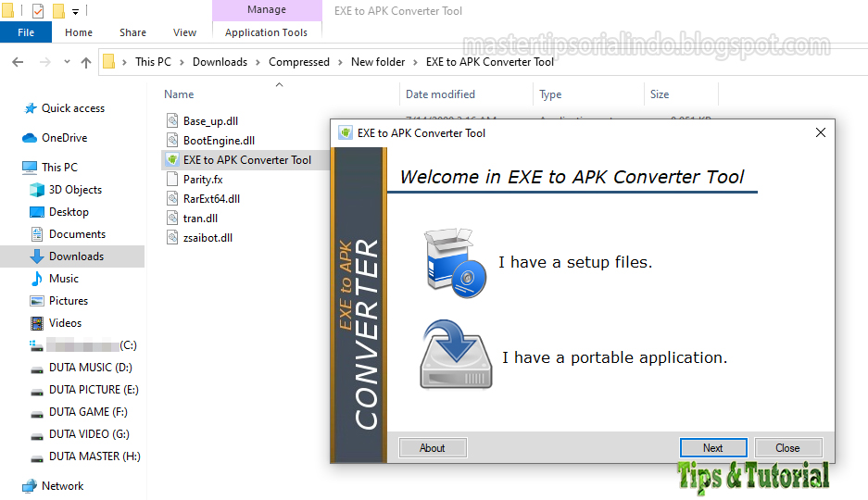
Task: Select the setup files box icon
Action: tap(455, 263)
